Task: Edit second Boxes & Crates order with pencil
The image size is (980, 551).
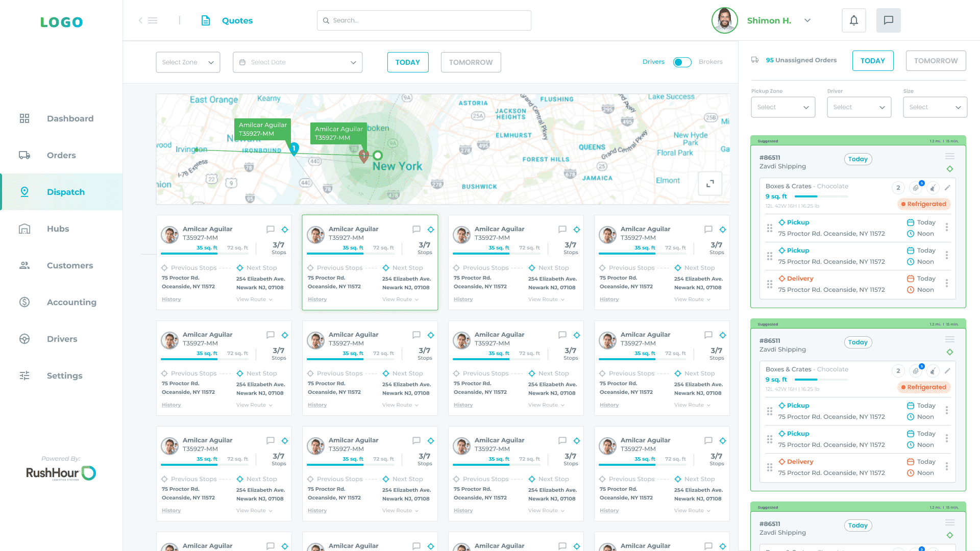Action: pos(947,371)
